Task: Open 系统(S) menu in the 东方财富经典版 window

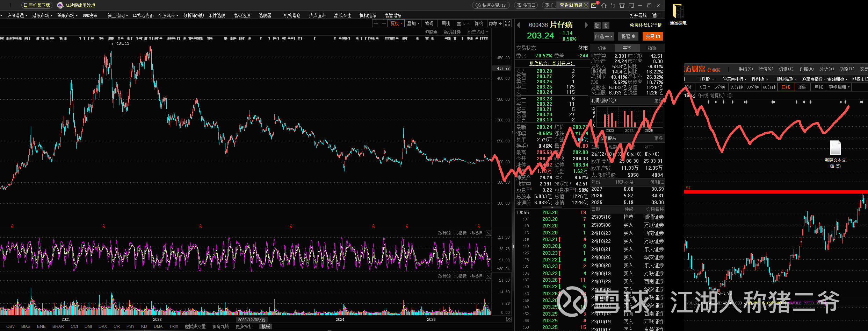Action: [x=746, y=69]
